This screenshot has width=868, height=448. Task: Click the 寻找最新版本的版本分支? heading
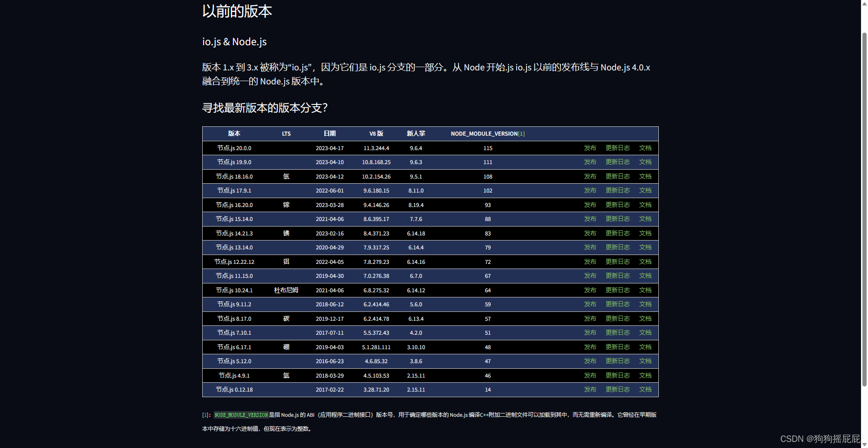coord(265,108)
